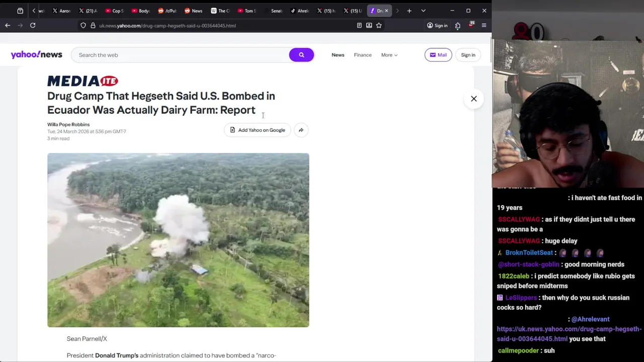644x362 pixels.
Task: Bookmark this page with the star icon
Action: [379, 25]
